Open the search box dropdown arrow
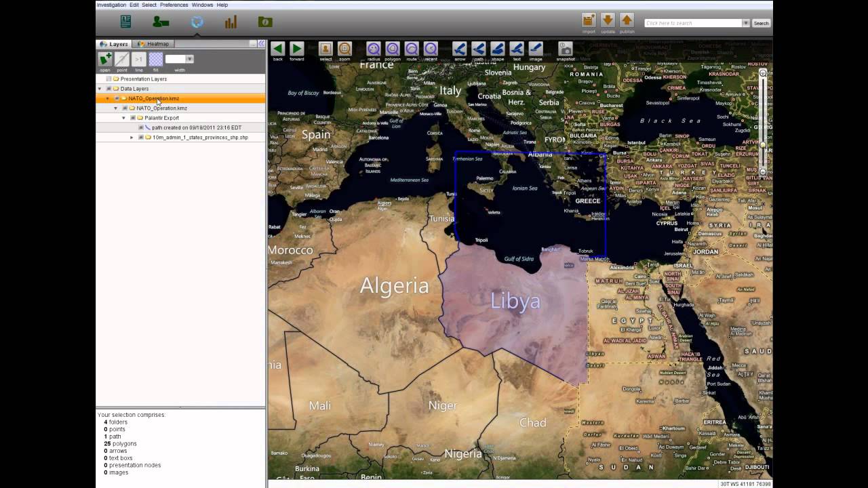This screenshot has width=868, height=488. (746, 23)
